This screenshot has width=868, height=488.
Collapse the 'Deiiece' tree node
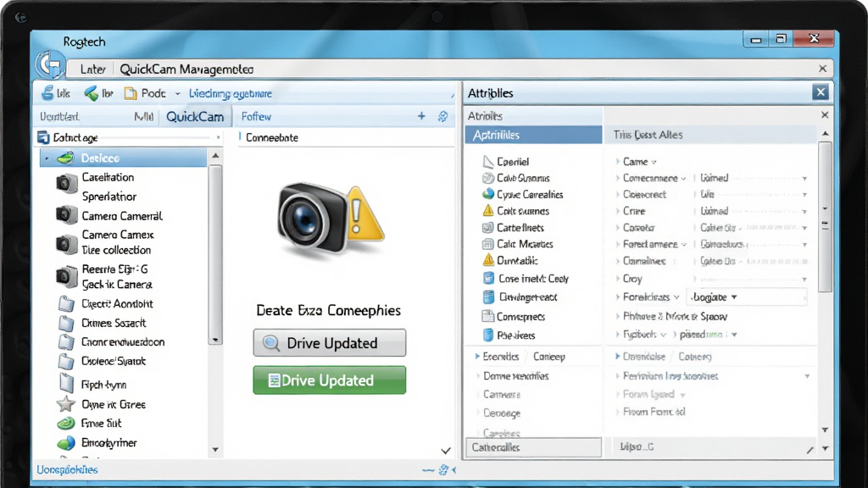[47, 158]
